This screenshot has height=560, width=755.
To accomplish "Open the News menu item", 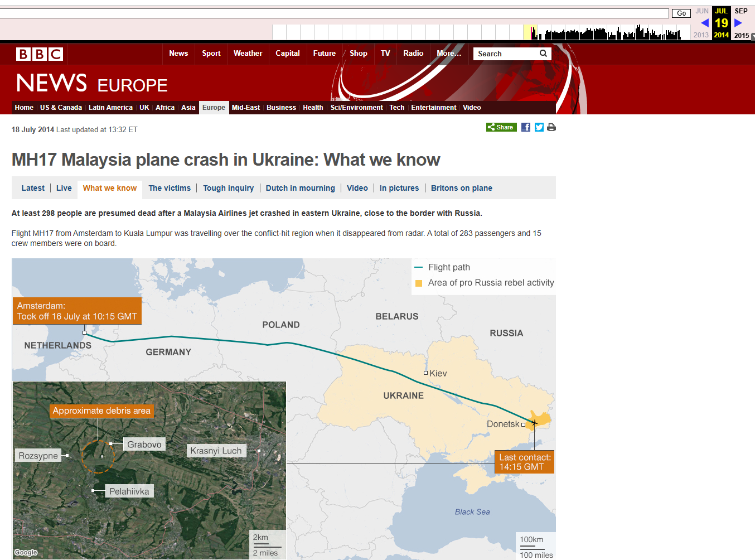I will [x=178, y=54].
